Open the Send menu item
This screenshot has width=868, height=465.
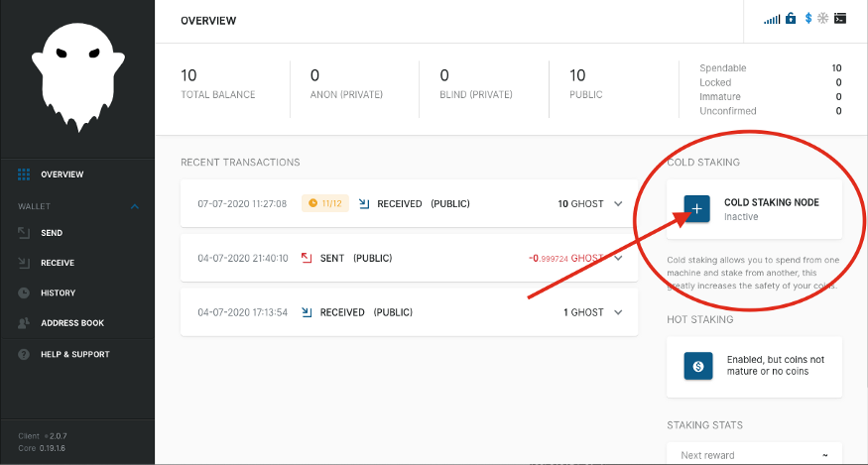pos(52,233)
